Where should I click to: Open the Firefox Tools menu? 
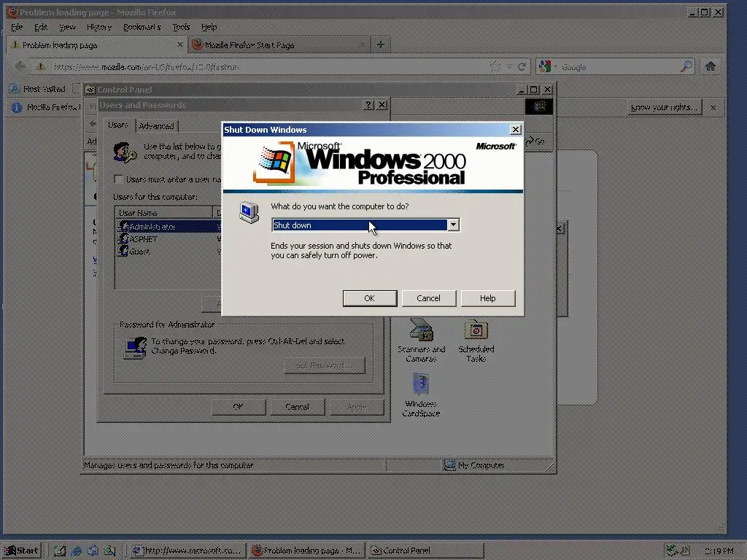(x=182, y=27)
